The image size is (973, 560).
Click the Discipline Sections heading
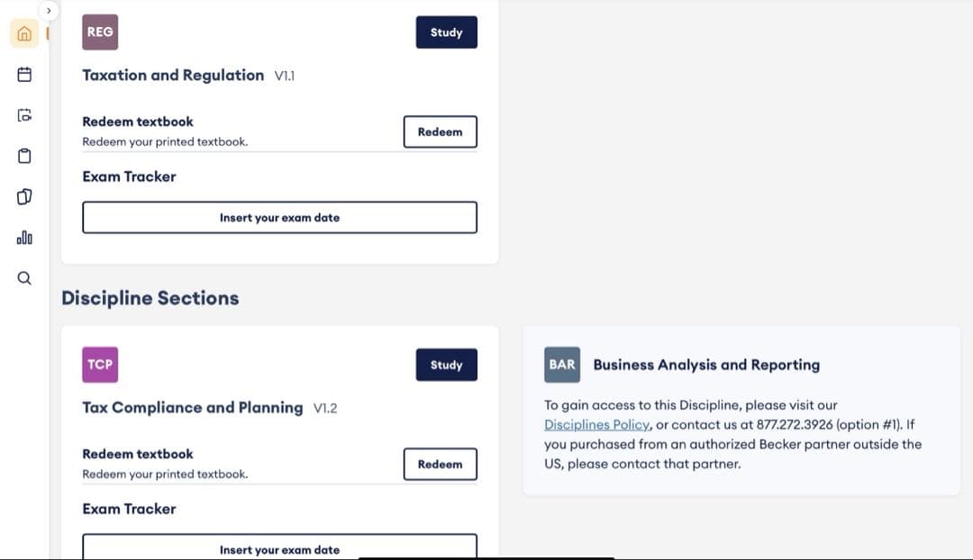tap(150, 298)
